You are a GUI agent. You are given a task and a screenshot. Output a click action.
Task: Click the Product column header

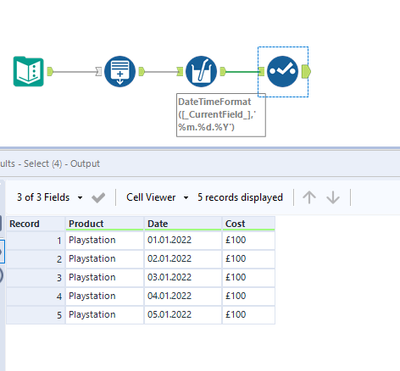[x=105, y=223]
